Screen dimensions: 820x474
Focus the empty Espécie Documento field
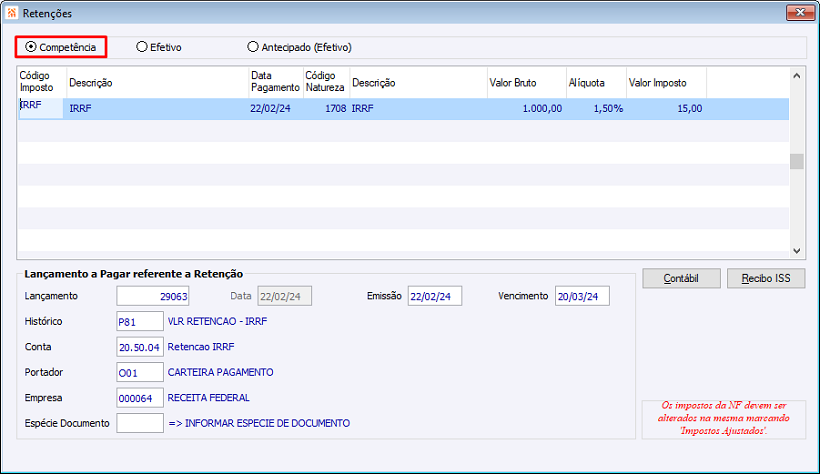(140, 423)
